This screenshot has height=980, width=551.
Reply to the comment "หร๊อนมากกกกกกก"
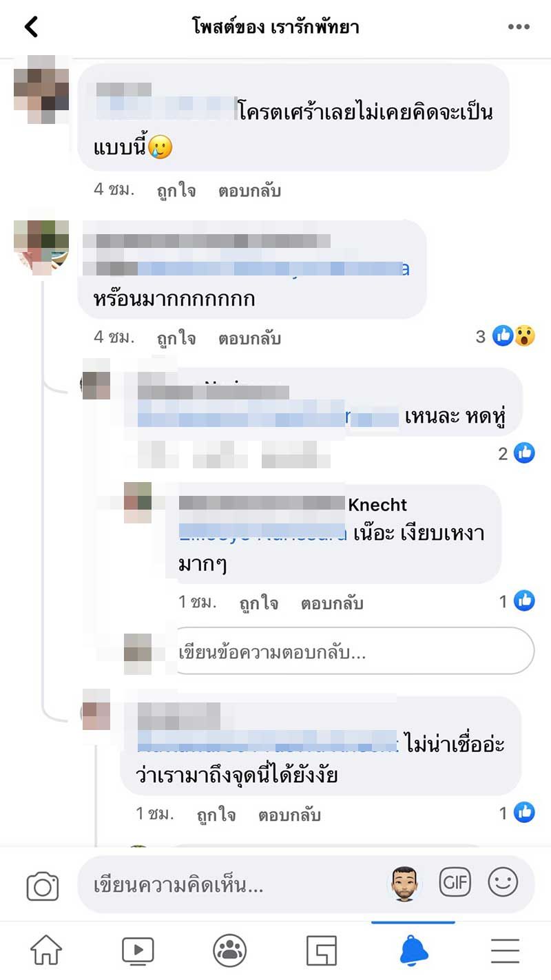(250, 338)
